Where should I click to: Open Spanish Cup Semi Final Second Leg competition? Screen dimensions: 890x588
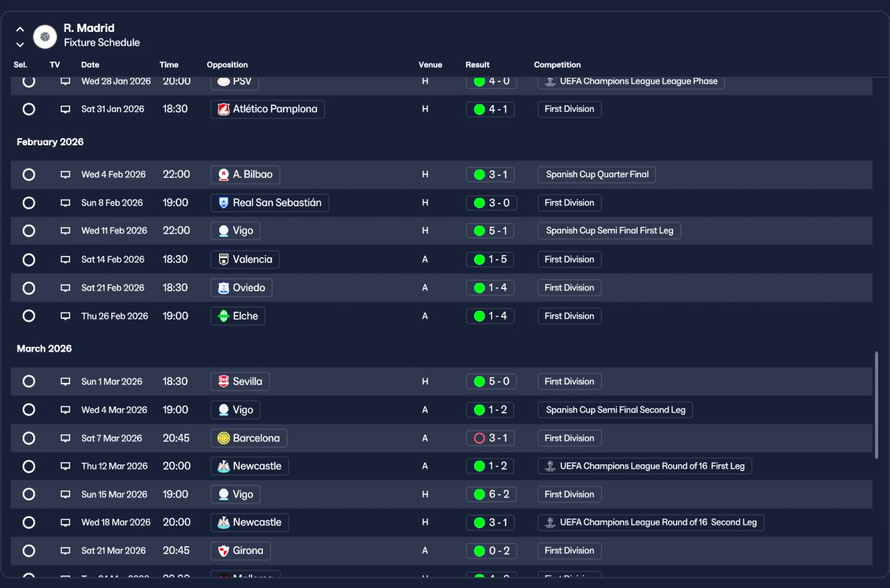point(615,410)
